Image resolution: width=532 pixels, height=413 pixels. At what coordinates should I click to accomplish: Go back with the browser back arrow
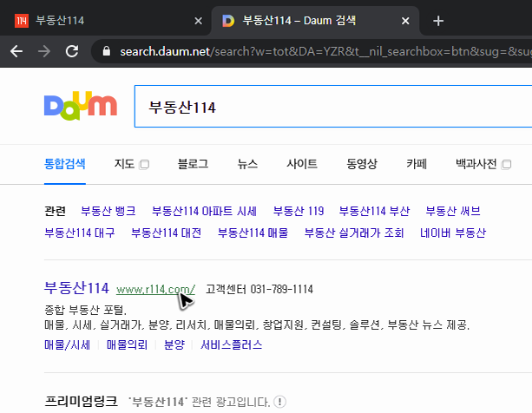click(x=16, y=51)
